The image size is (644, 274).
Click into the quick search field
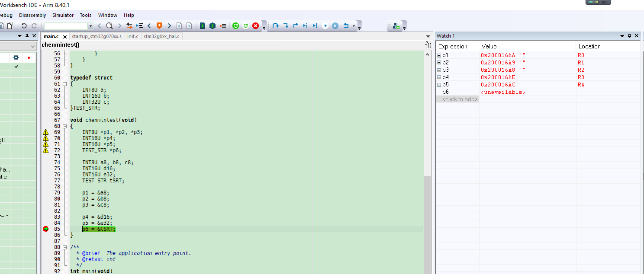coord(66,26)
